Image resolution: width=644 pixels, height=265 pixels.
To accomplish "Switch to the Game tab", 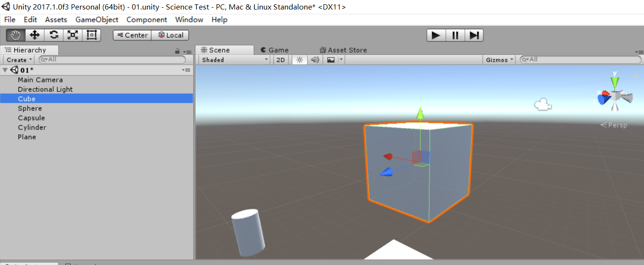I will 274,50.
